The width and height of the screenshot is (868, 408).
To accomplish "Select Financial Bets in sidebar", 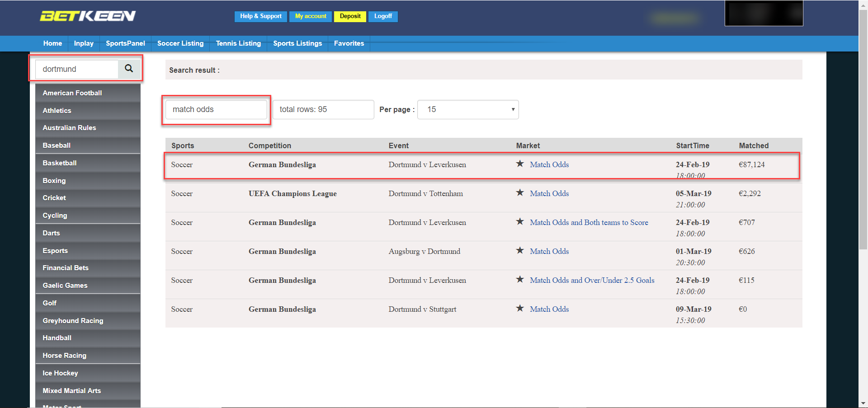I will [x=88, y=268].
